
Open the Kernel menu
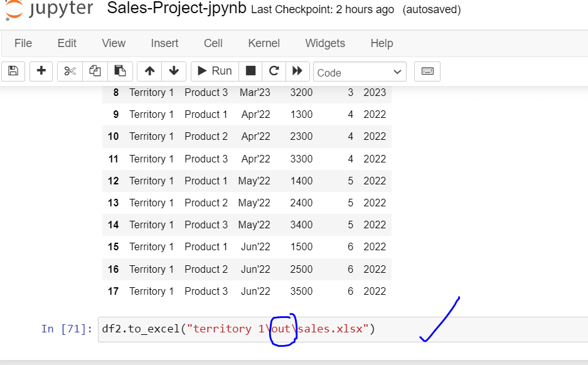pyautogui.click(x=264, y=43)
